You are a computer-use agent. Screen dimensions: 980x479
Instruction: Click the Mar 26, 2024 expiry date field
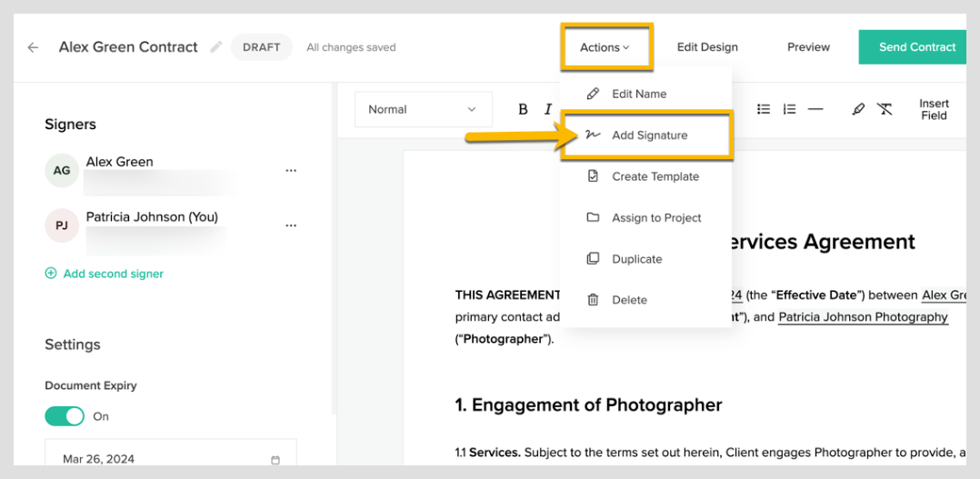pyautogui.click(x=171, y=454)
